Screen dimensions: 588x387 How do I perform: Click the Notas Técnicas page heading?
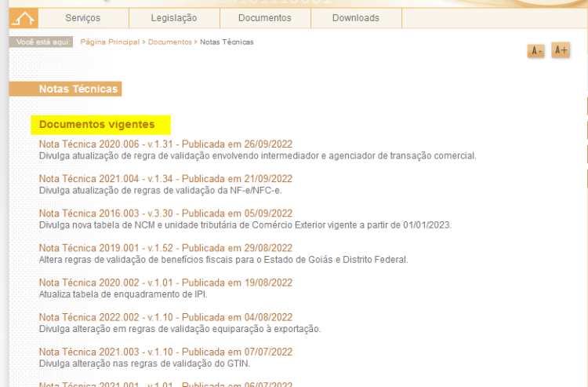coord(78,89)
